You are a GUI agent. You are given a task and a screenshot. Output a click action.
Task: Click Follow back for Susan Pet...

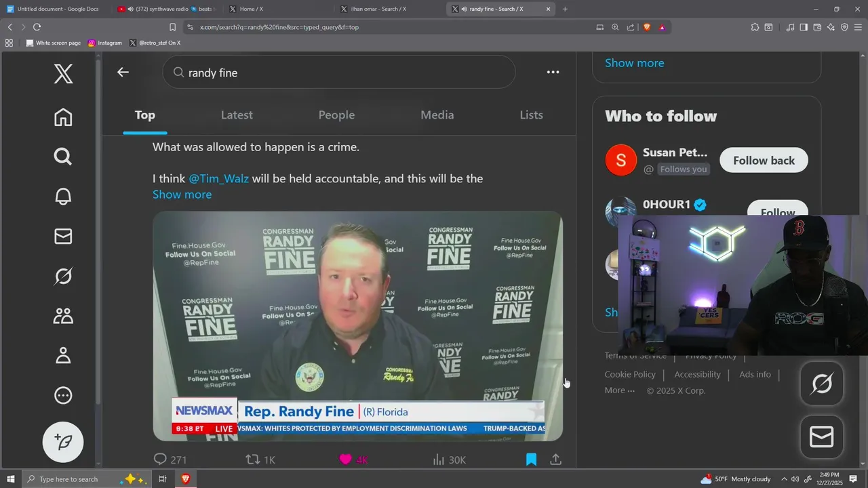point(764,161)
